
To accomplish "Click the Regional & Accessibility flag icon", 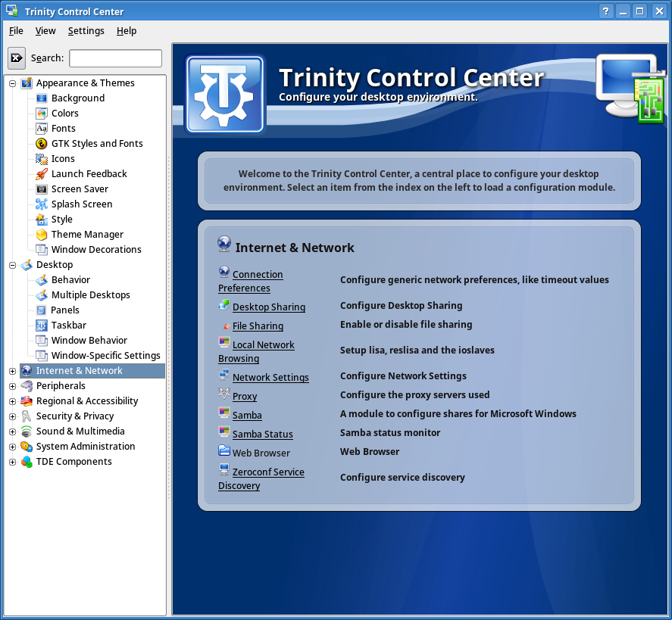I will tap(27, 401).
